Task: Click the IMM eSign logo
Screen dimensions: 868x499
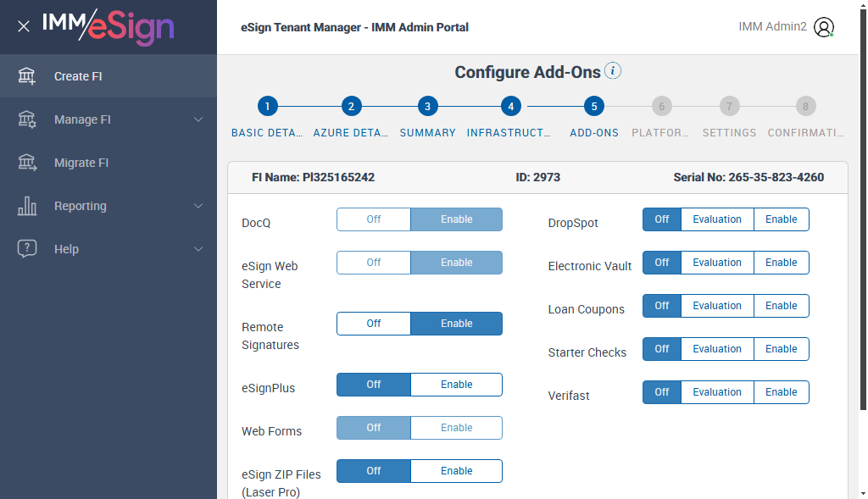Action: click(108, 26)
